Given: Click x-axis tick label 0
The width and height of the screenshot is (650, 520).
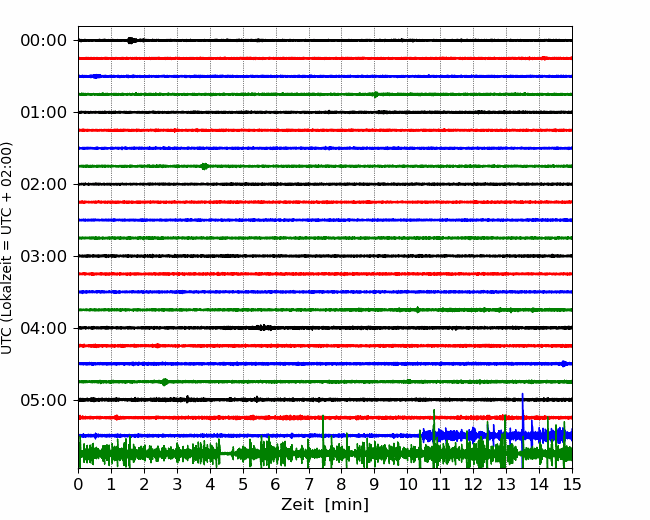Looking at the screenshot, I should point(78,484).
